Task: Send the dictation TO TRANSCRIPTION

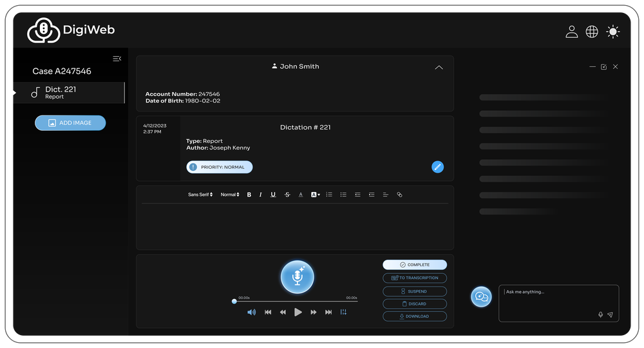Action: click(415, 278)
